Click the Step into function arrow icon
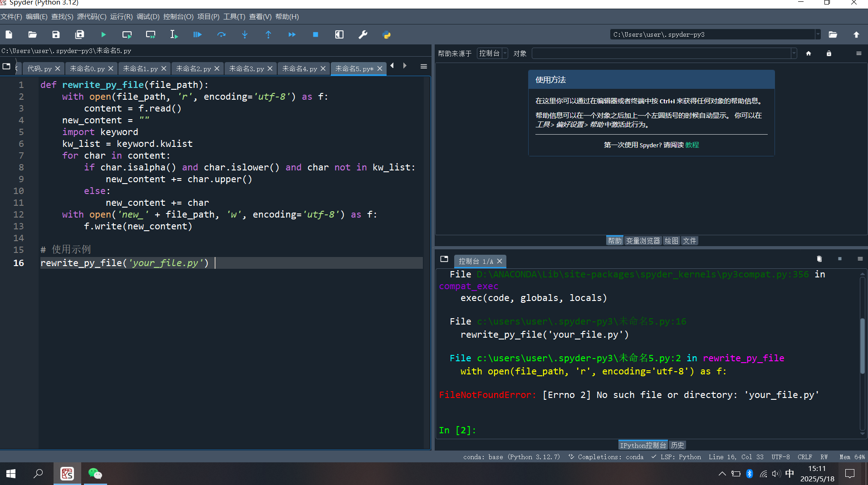This screenshot has width=868, height=485. pyautogui.click(x=245, y=34)
